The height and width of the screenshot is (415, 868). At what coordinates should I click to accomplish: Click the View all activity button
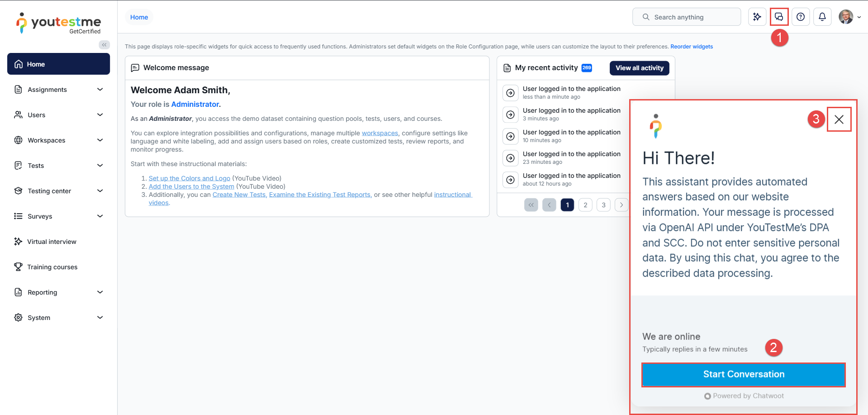coord(639,68)
